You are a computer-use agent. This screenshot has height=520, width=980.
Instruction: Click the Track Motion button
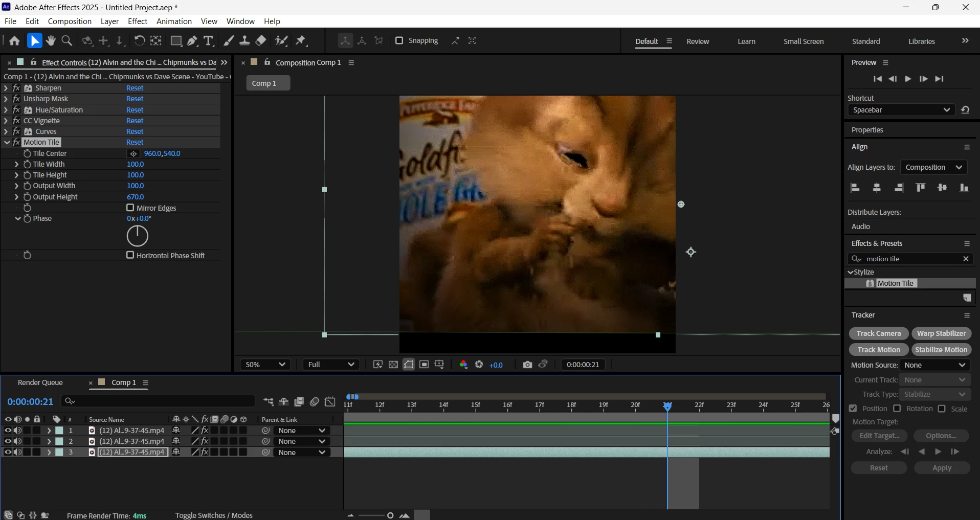tap(879, 350)
